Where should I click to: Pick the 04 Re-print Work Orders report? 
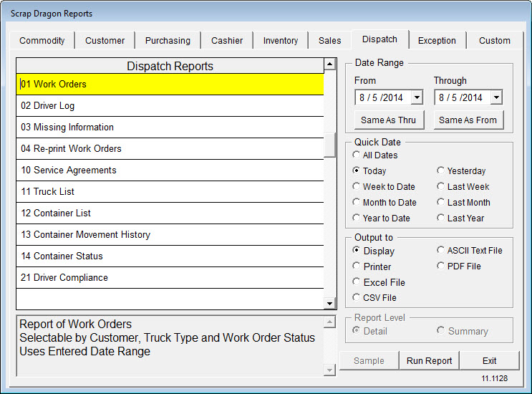[170, 148]
